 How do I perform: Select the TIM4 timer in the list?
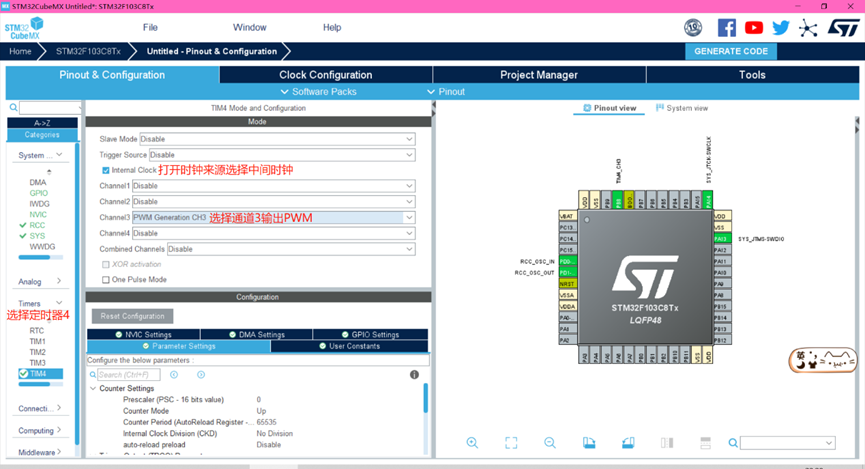tap(38, 374)
